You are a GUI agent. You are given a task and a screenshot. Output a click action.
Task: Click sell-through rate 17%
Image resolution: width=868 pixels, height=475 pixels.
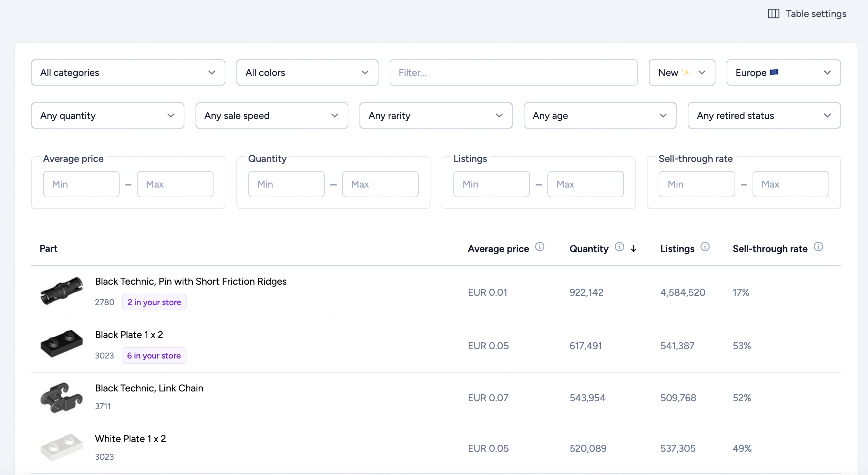741,292
